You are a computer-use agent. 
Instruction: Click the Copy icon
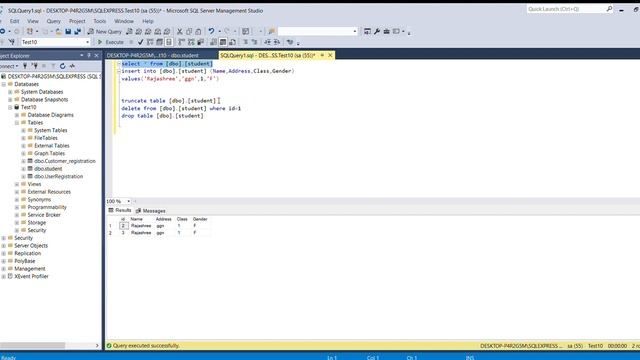click(x=189, y=31)
